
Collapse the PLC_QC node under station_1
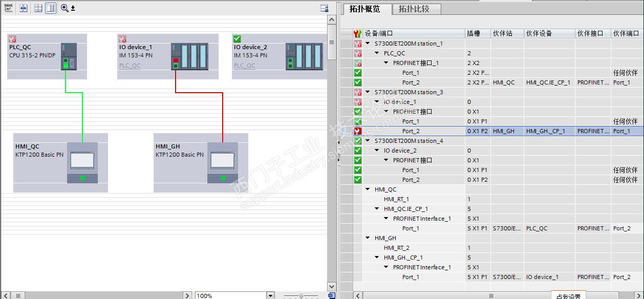coord(377,53)
